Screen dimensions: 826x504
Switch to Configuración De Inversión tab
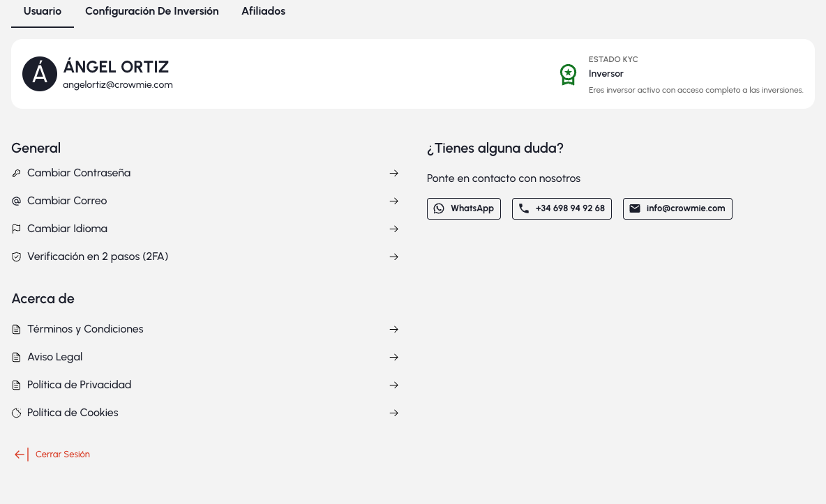[x=152, y=11]
